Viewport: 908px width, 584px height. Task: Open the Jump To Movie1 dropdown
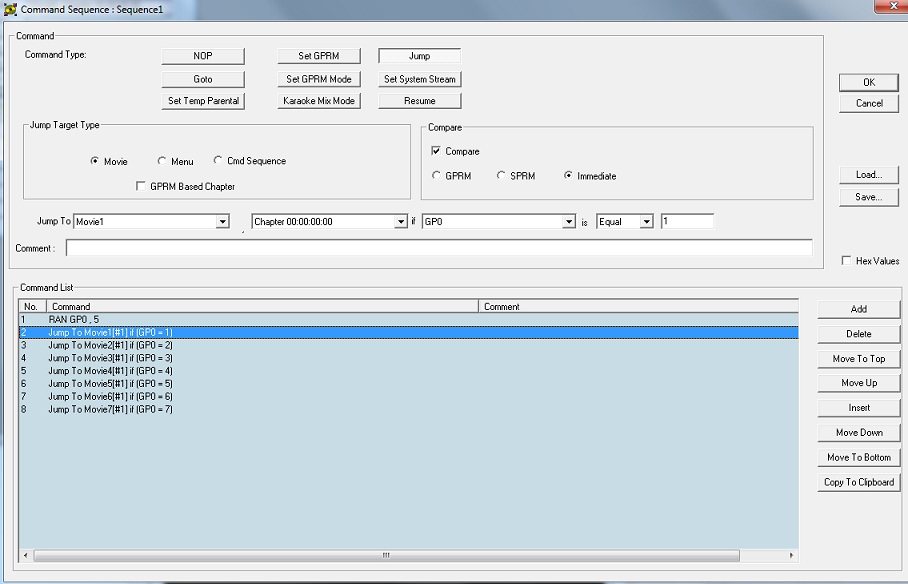tap(222, 222)
